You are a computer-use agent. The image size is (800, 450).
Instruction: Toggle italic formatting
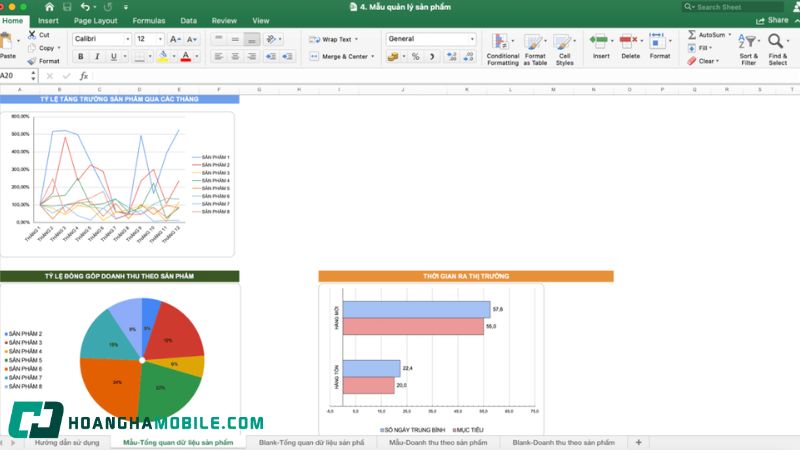(97, 57)
